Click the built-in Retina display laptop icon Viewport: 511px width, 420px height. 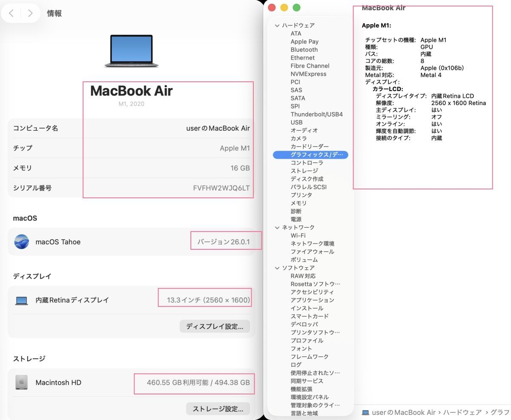tap(22, 300)
